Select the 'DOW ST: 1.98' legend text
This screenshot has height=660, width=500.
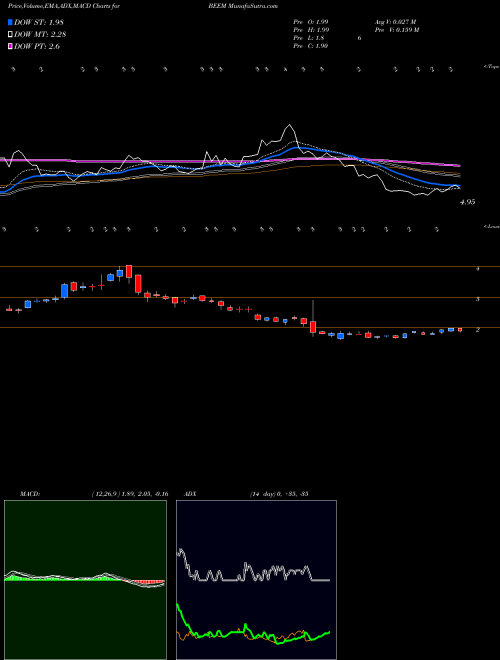[x=39, y=22]
